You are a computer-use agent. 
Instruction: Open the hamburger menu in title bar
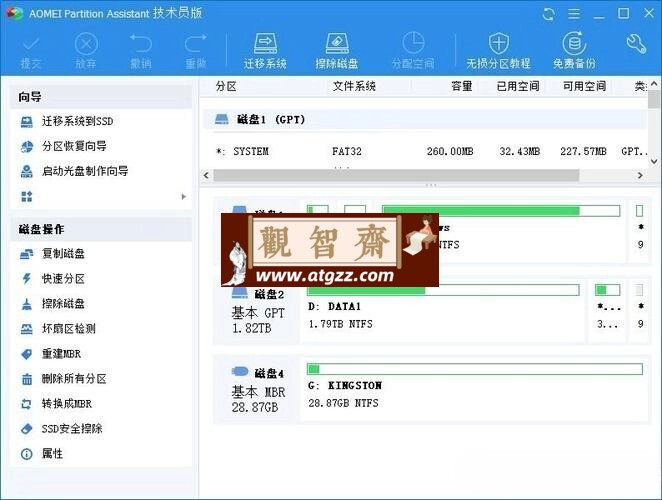coord(574,14)
